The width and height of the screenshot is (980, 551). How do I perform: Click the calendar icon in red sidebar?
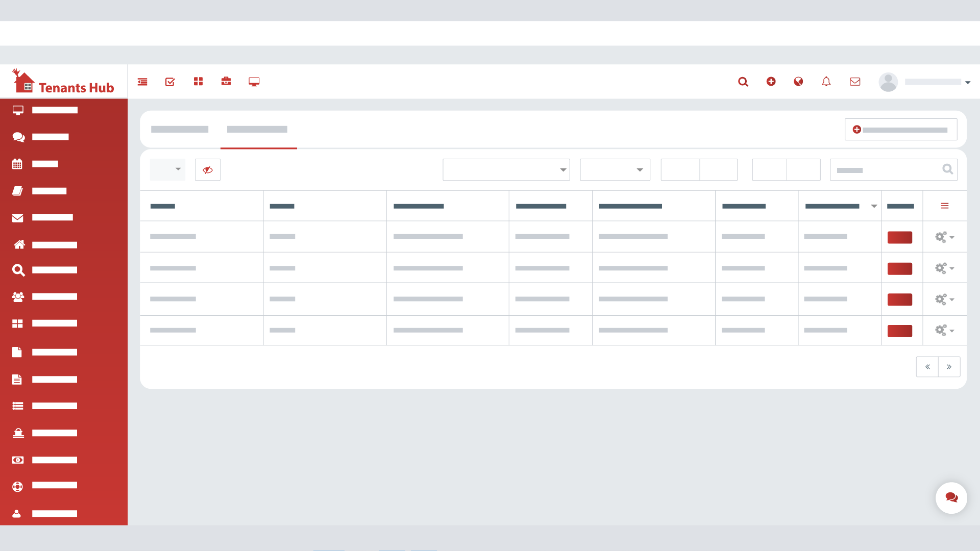(x=17, y=164)
